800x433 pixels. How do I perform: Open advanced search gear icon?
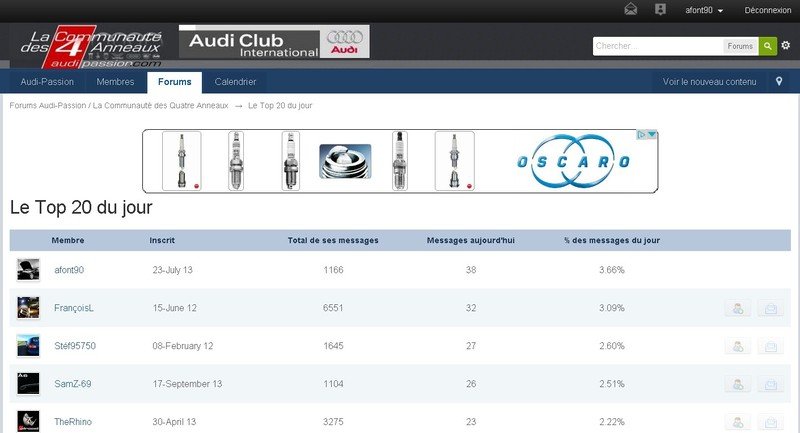pyautogui.click(x=786, y=46)
